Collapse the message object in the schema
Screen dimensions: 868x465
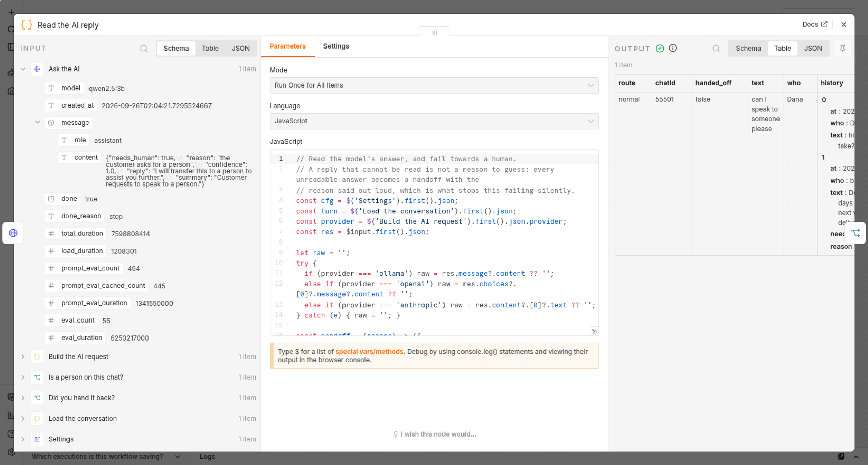(x=38, y=122)
